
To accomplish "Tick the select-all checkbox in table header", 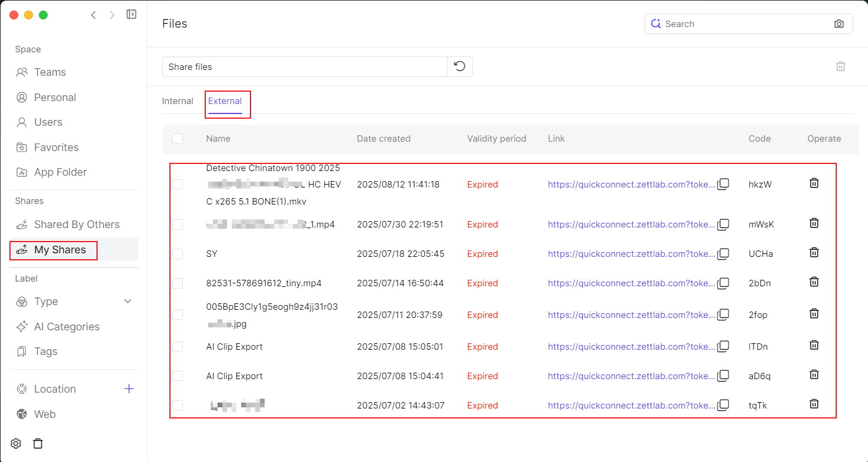I will coord(178,139).
